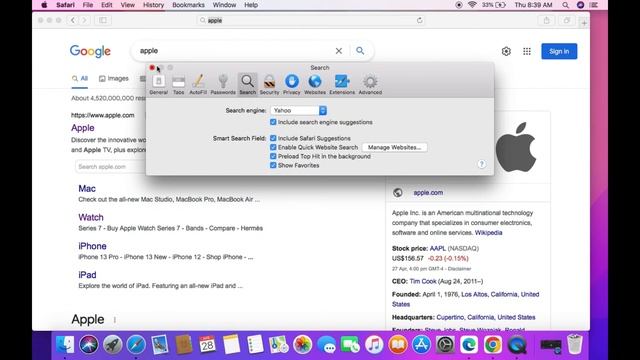Screen dimensions: 640x360
Task: Open the Watch search result link
Action: pyautogui.click(x=91, y=217)
